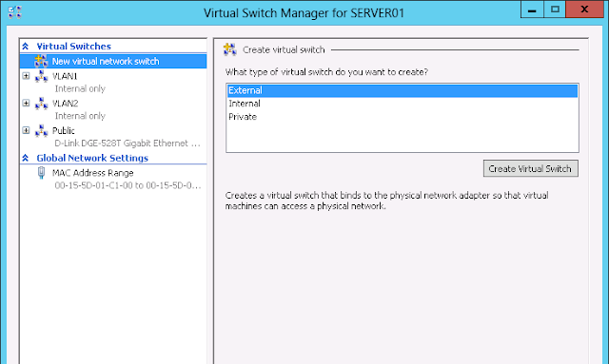Collapse the Global Network Settings section
The image size is (609, 364).
(26, 158)
